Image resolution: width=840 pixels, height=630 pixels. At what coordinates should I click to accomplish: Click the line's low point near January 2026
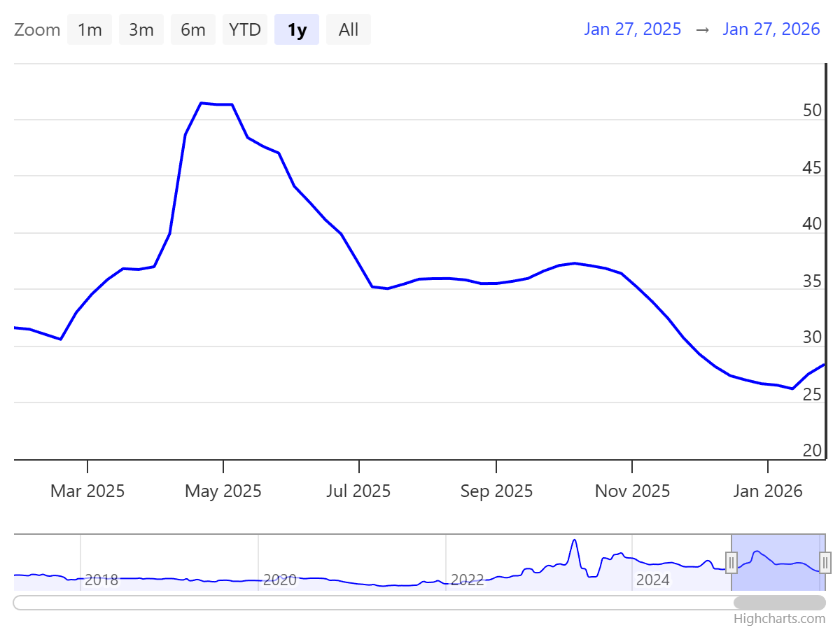pyautogui.click(x=792, y=388)
